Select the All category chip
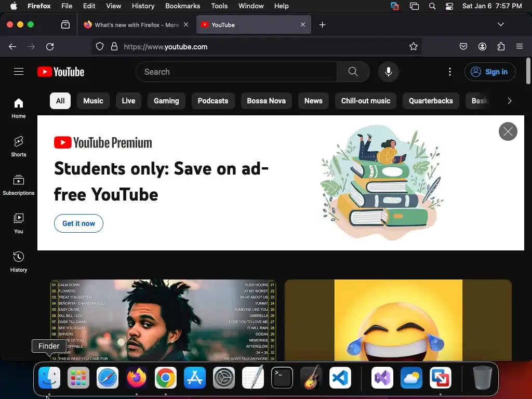Viewport: 532px width, 399px height. [x=60, y=101]
